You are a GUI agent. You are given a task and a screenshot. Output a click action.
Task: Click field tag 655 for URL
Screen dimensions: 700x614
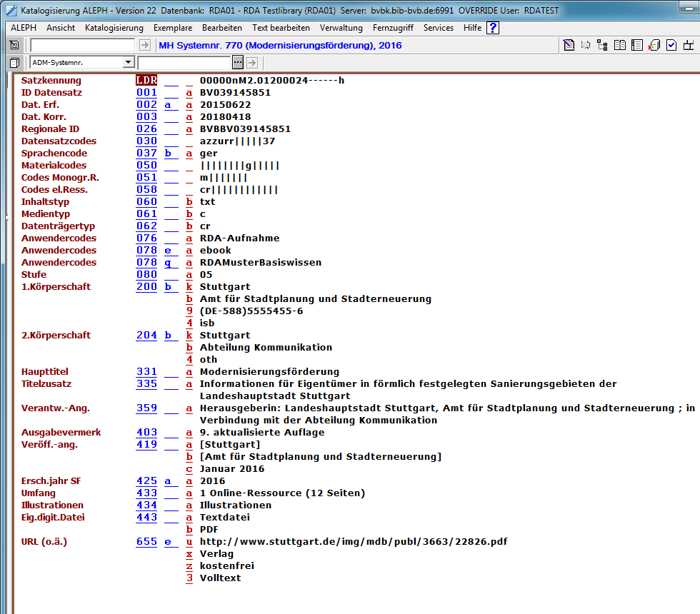(146, 541)
